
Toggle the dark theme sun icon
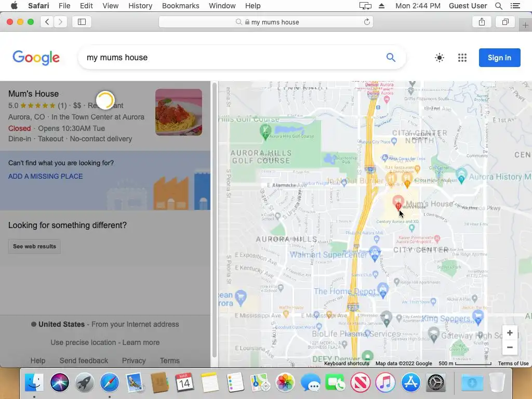pyautogui.click(x=440, y=58)
